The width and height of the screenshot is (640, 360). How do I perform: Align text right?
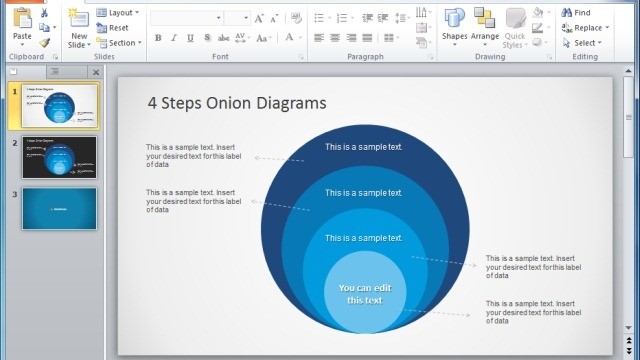351,38
